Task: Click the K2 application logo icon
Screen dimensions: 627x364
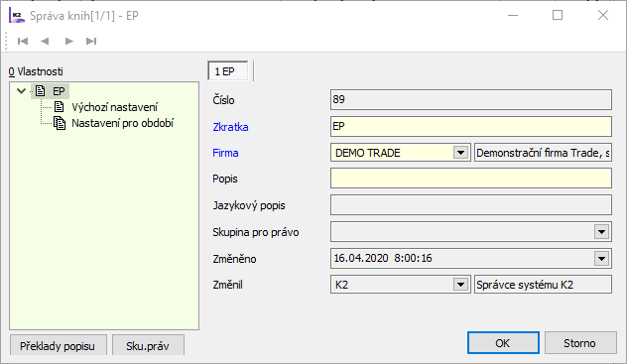Action: [x=17, y=16]
